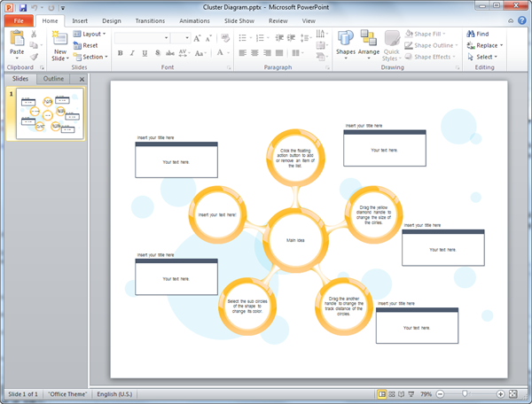
Task: Toggle Normal view button in status bar
Action: pyautogui.click(x=381, y=393)
